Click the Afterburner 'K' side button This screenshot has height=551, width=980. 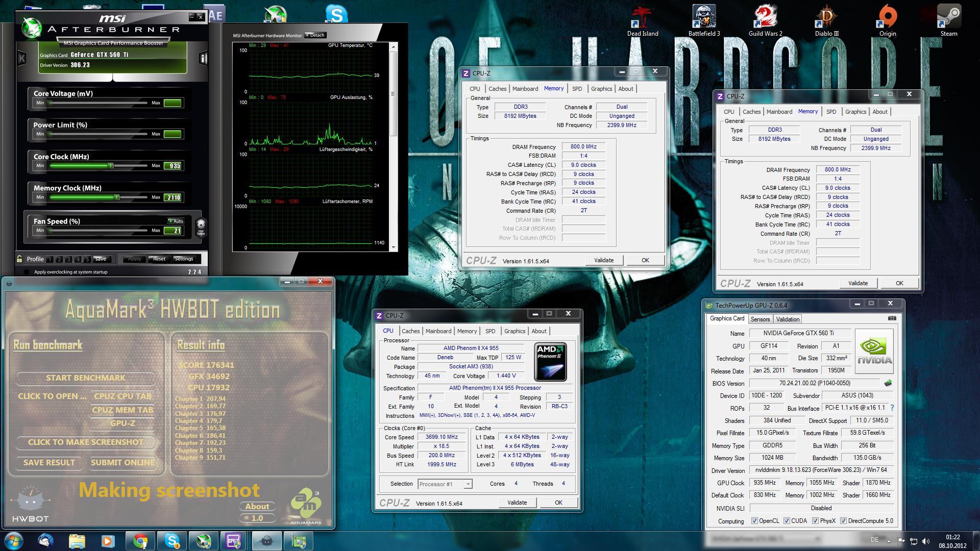coord(22,58)
